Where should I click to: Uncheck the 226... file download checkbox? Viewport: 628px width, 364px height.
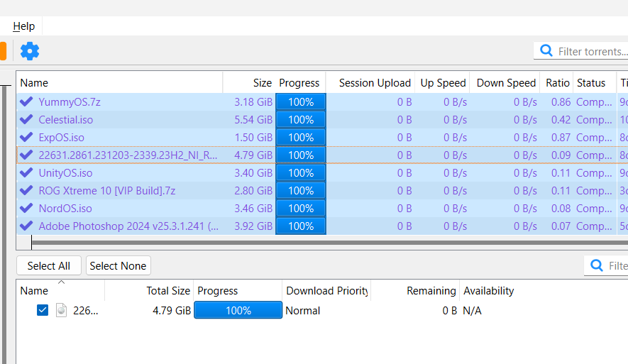point(43,310)
